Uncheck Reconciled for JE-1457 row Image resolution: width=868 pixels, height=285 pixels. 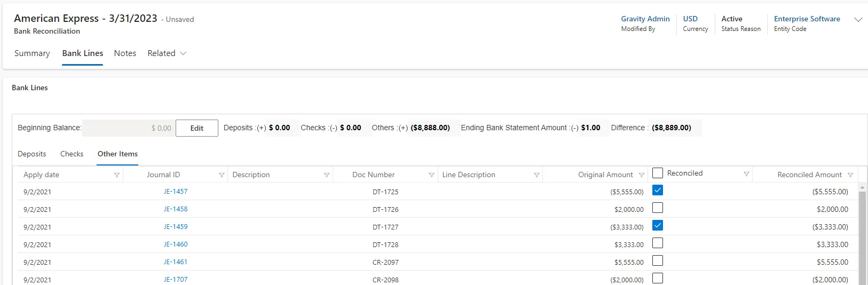(x=658, y=190)
